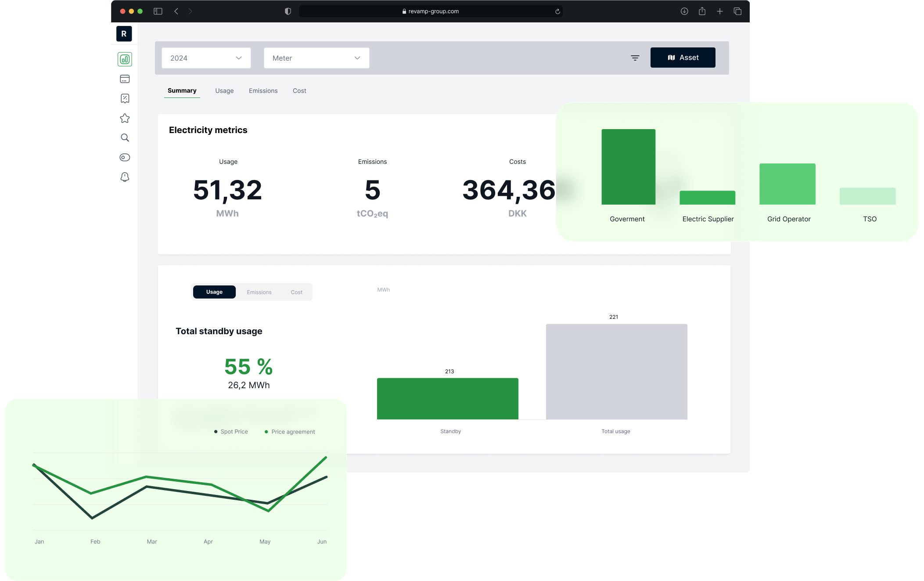Click the R logo in sidebar
The width and height of the screenshot is (924, 581).
coord(124,34)
